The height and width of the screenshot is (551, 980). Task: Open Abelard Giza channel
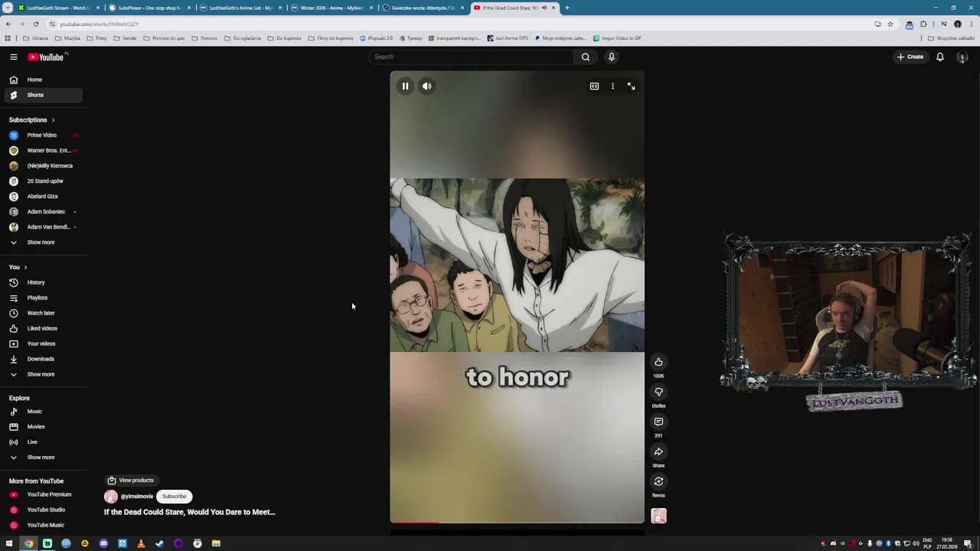tap(42, 196)
